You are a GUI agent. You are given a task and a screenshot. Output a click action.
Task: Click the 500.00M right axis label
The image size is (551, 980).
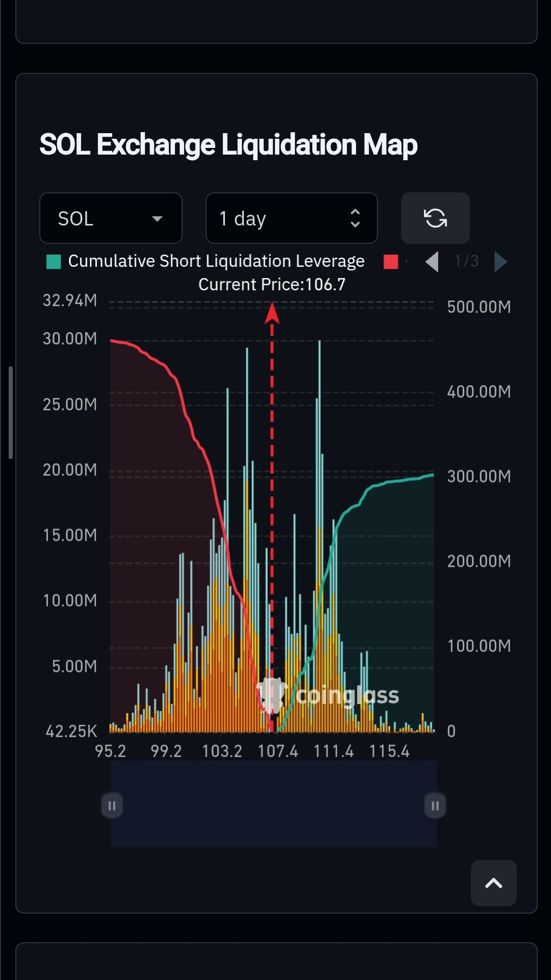[x=479, y=307]
